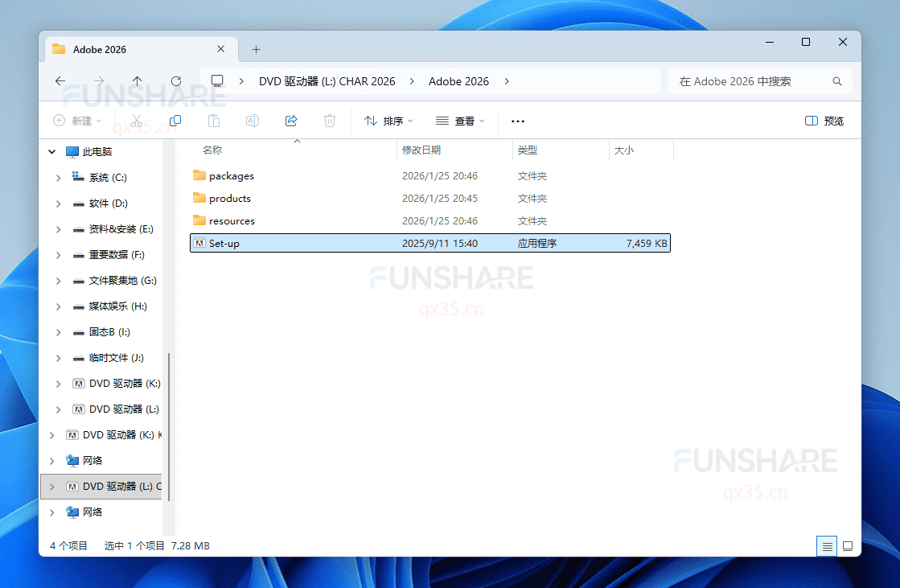This screenshot has height=588, width=900.
Task: Click the Copy icon in the toolbar
Action: tap(175, 121)
